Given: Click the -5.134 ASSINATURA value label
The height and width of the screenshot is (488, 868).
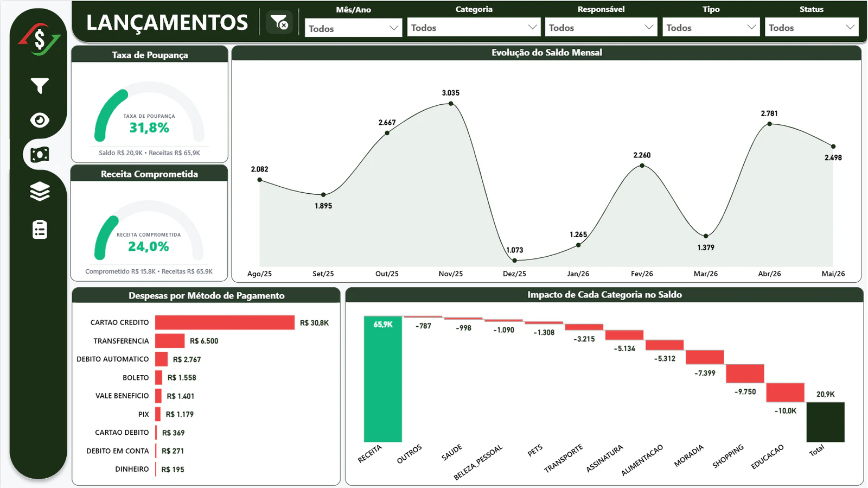Looking at the screenshot, I should tap(624, 348).
